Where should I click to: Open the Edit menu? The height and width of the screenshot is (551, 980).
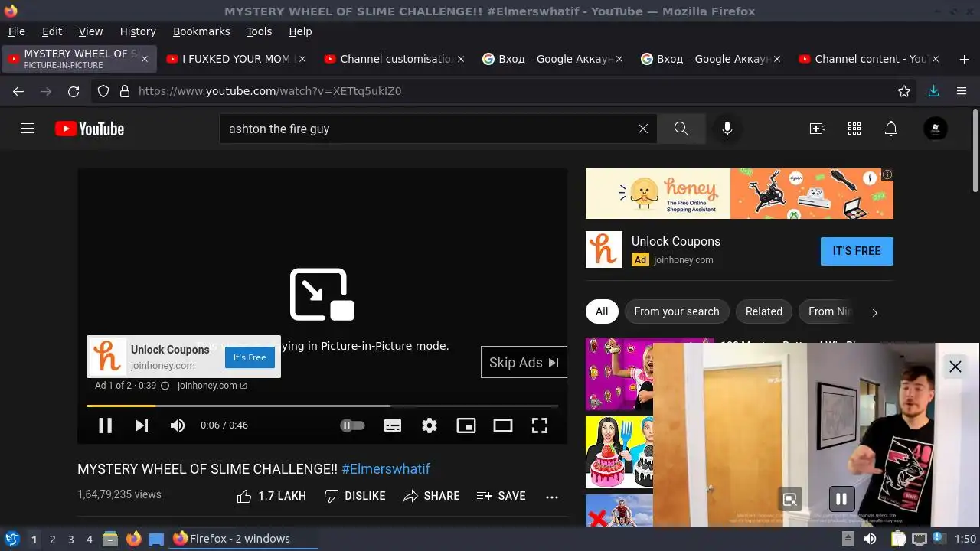[x=52, y=31]
